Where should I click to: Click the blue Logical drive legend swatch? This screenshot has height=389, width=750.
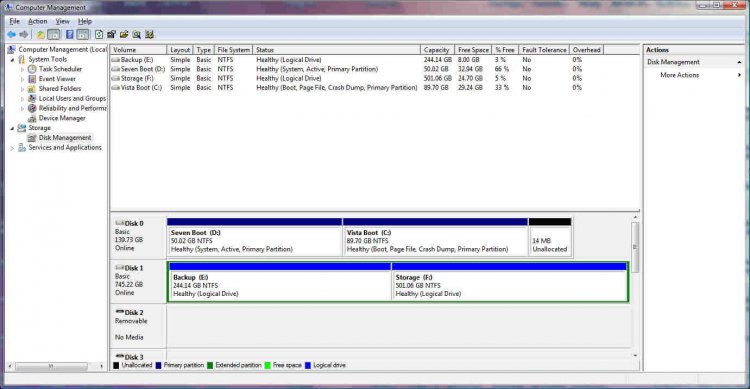coord(308,366)
